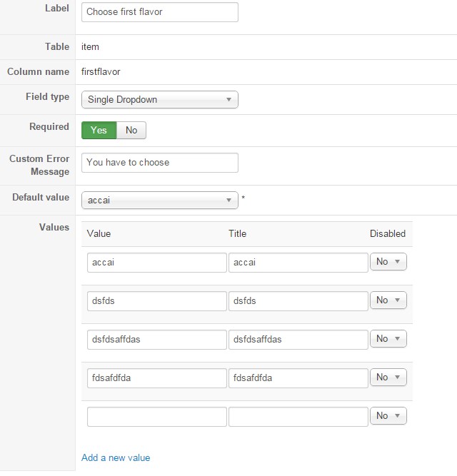This screenshot has width=457, height=476.
Task: Click the Custom Error Message field
Action: click(159, 163)
